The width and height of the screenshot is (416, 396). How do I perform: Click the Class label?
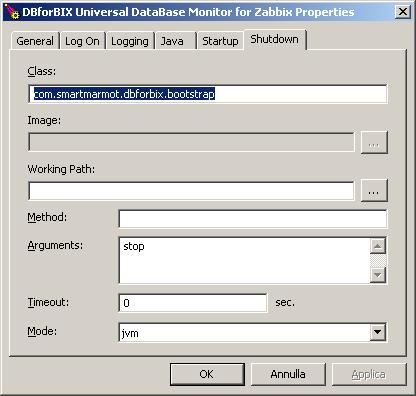(x=42, y=71)
